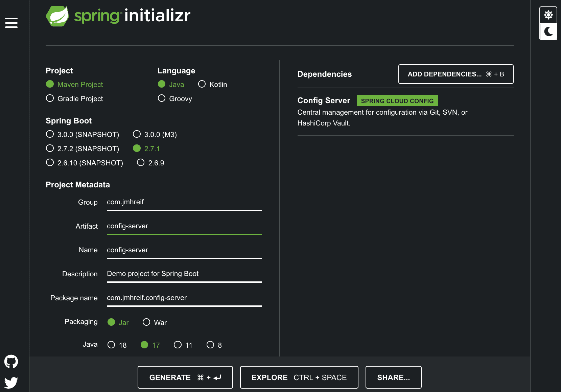Viewport: 561px width, 392px height.
Task: Click the Project Metadata heading
Action: click(x=78, y=185)
